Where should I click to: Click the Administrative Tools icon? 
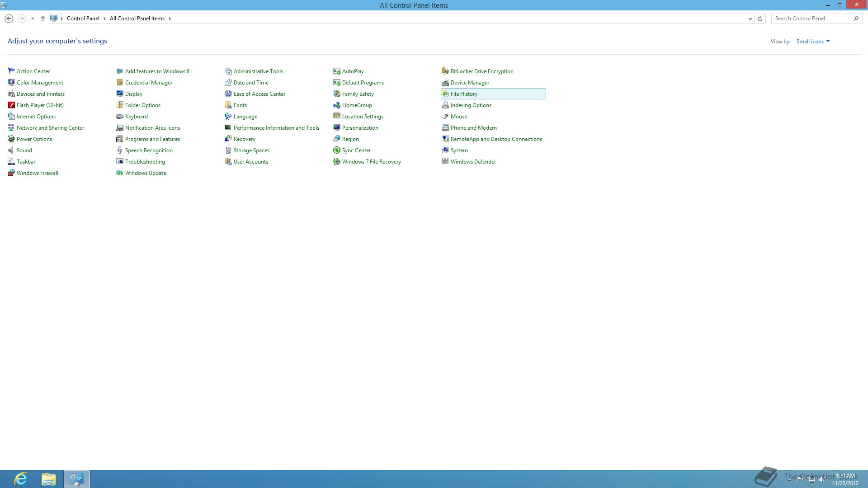point(228,71)
